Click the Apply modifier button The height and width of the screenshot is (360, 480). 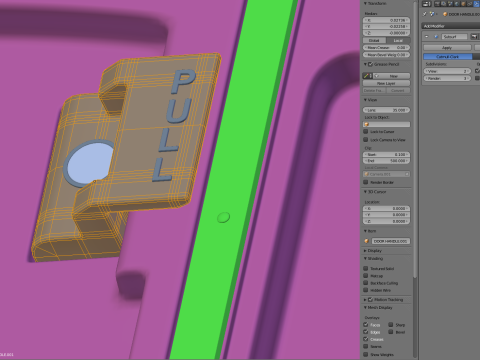(447, 48)
